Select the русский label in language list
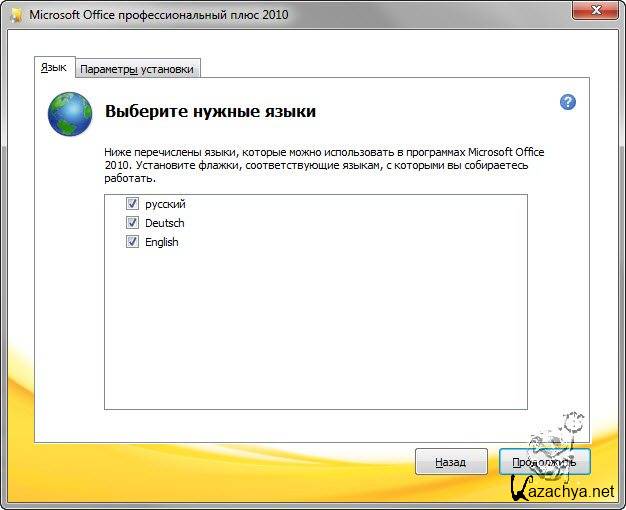This screenshot has height=510, width=626. pyautogui.click(x=165, y=204)
